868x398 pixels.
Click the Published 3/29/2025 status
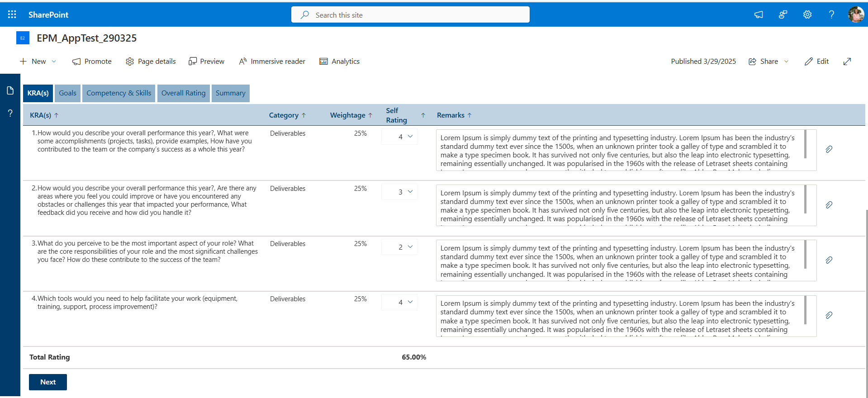[x=703, y=62]
